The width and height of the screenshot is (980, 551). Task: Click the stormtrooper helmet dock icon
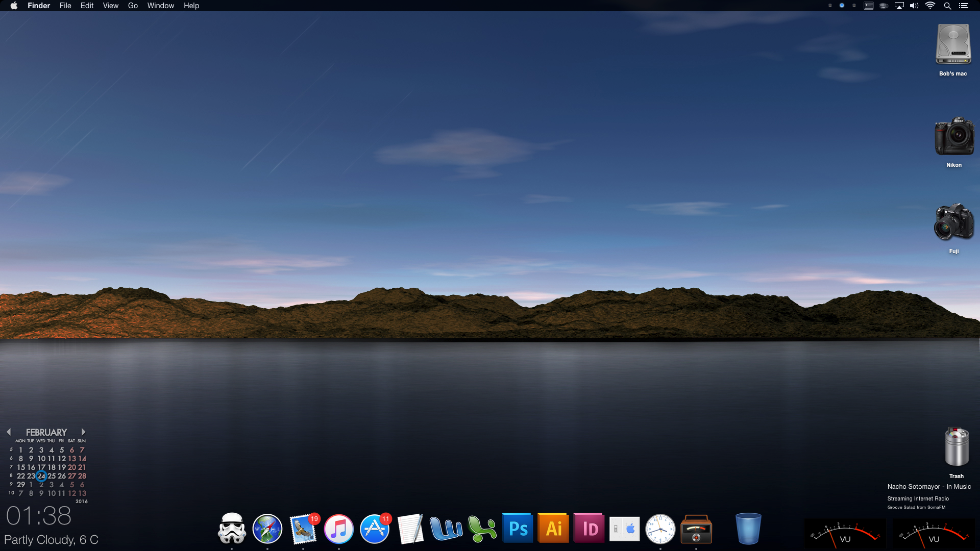pos(232,529)
